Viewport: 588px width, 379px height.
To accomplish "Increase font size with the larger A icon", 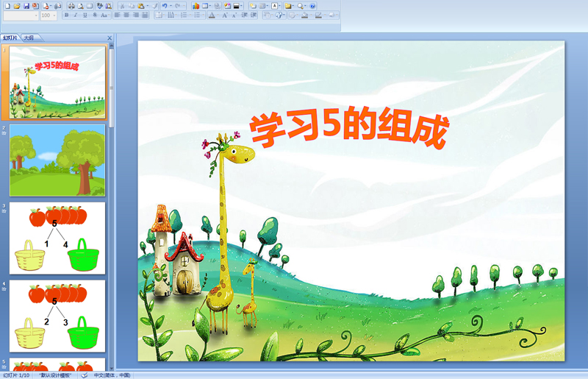I will coord(225,15).
